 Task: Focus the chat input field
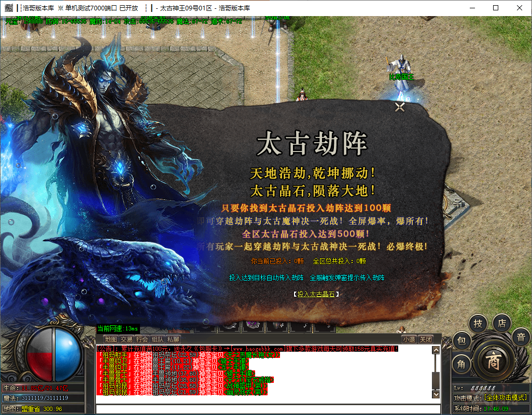point(268,409)
